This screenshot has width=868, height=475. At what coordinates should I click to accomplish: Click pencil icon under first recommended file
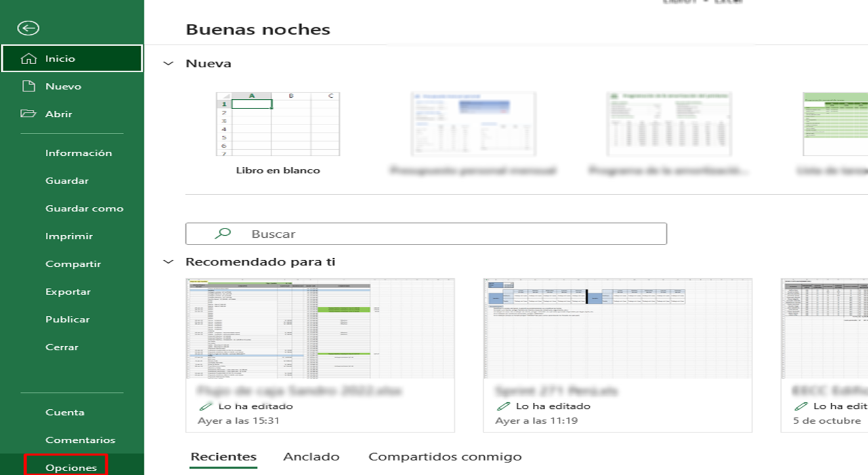(206, 406)
